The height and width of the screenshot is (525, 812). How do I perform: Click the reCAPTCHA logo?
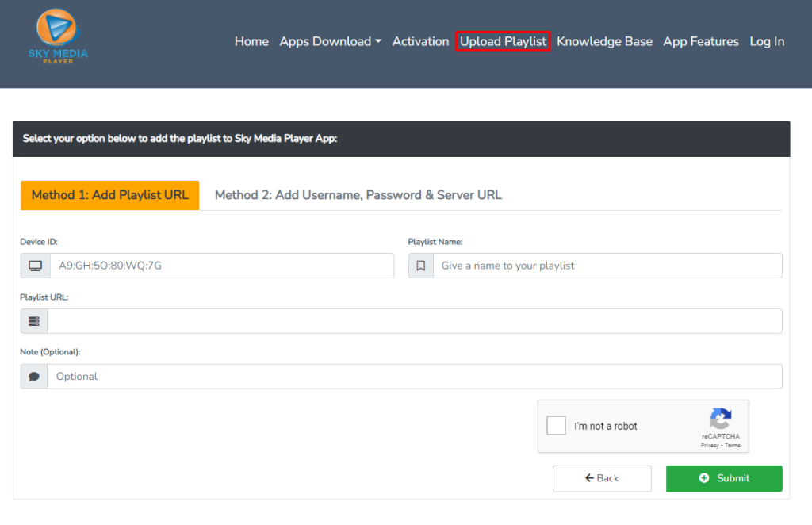[720, 419]
